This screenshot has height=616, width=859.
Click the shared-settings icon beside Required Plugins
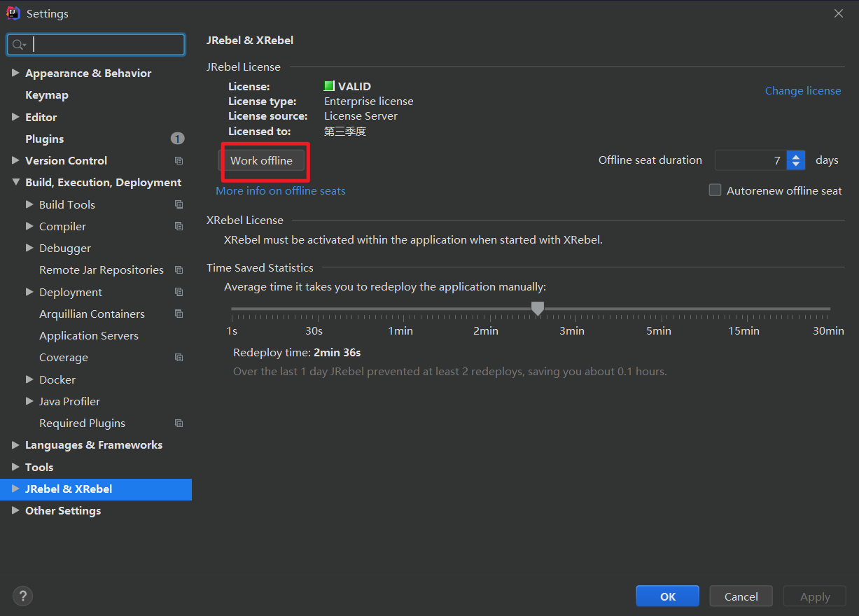pos(177,423)
